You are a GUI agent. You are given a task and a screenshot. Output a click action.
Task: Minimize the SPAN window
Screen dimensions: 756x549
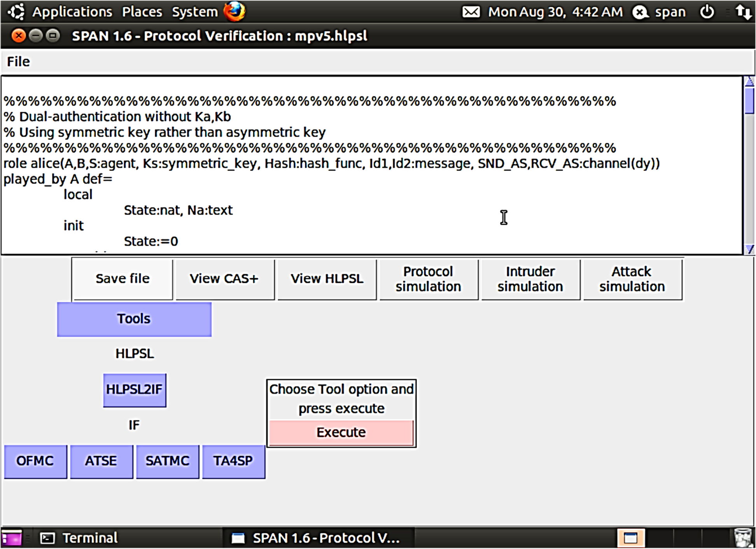[x=36, y=36]
